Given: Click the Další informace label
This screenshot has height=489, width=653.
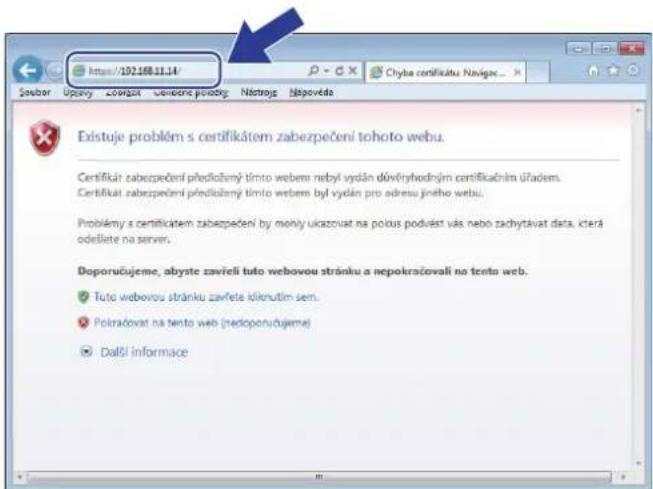Looking at the screenshot, I should click(x=144, y=352).
